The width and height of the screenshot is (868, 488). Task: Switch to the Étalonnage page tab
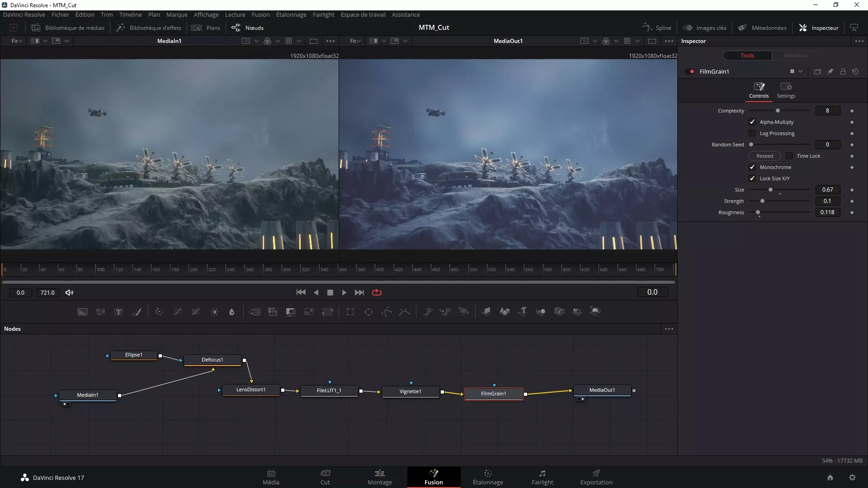click(x=487, y=477)
